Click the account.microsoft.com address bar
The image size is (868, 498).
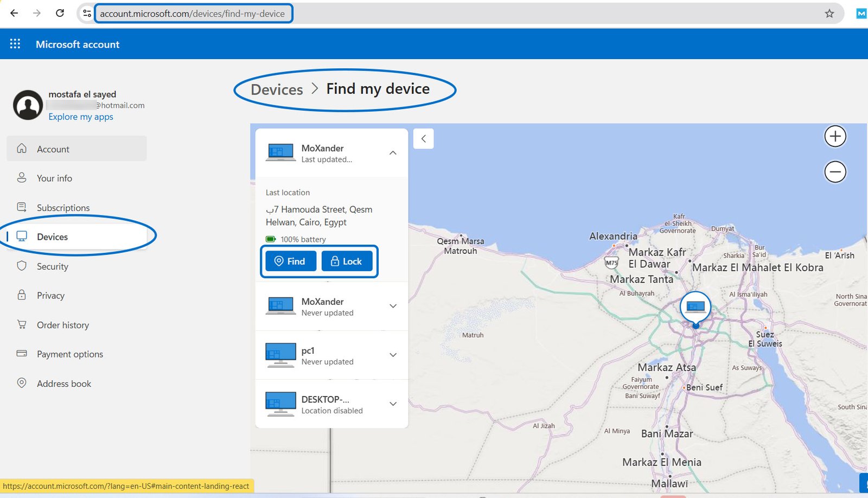pos(193,14)
